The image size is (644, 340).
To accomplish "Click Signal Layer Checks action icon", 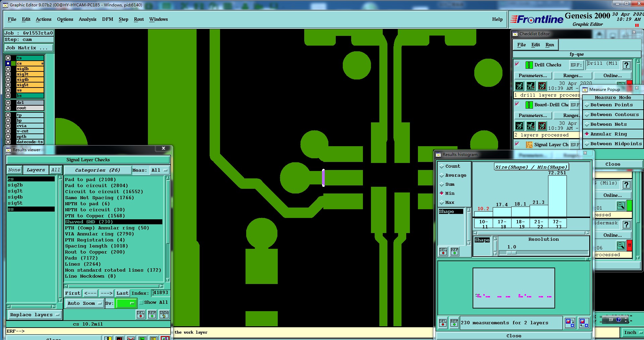I will point(529,145).
